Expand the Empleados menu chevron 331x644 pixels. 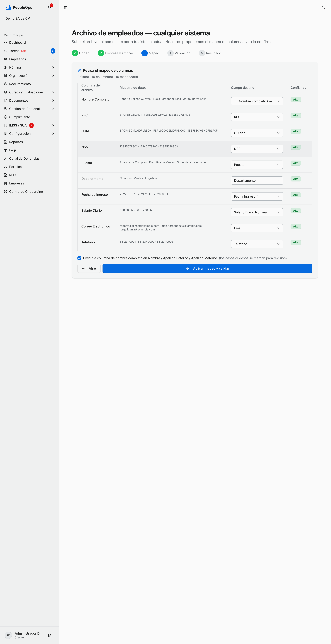(x=53, y=59)
